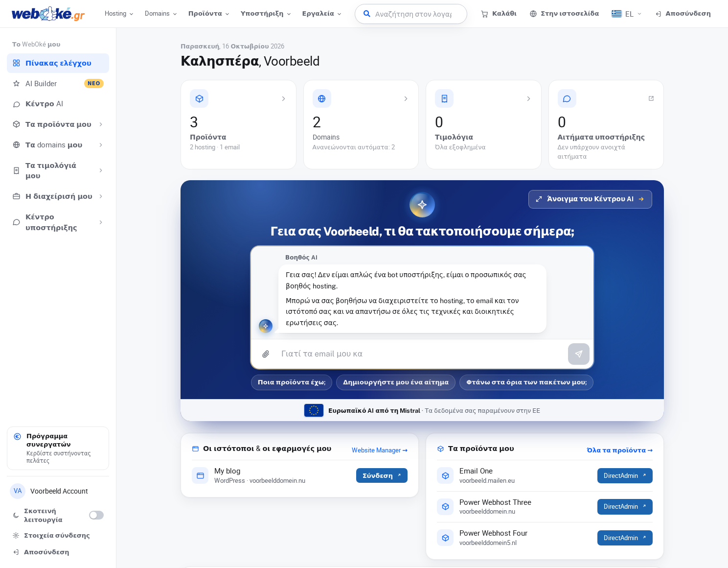Open the shopping cart (Καλάθι)

click(x=499, y=14)
